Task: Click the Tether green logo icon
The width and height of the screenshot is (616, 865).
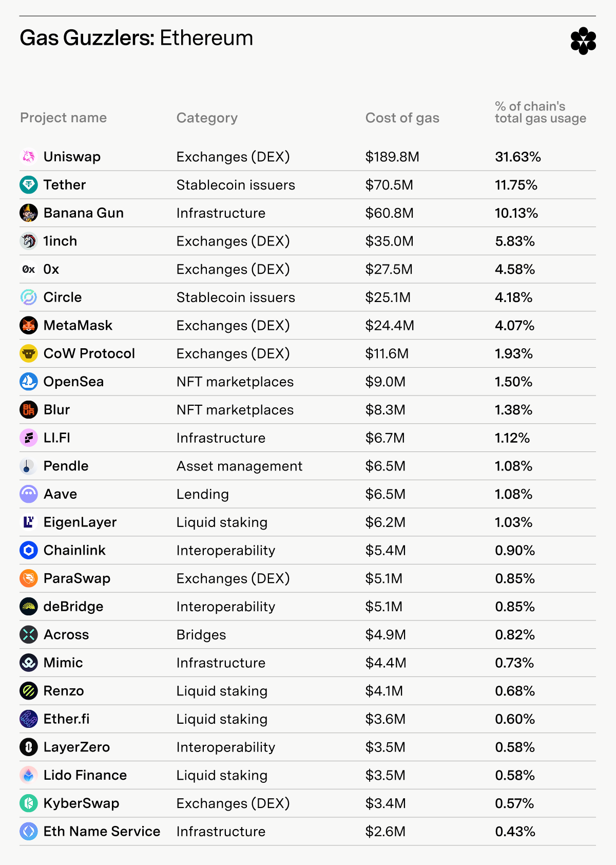Action: coord(29,185)
